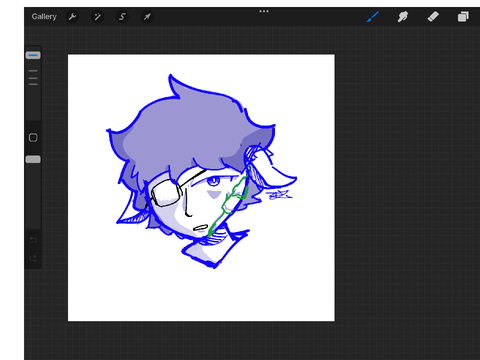
Task: Open the Adjustments magic wand menu
Action: click(x=97, y=16)
